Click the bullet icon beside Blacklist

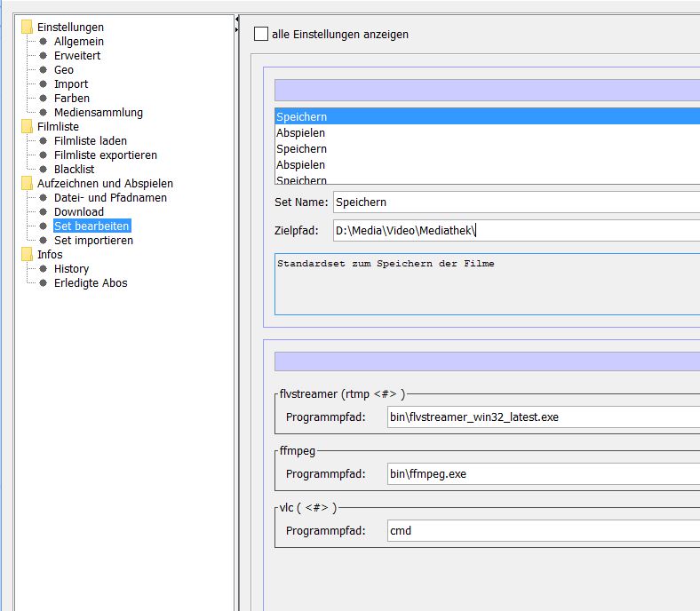[43, 170]
